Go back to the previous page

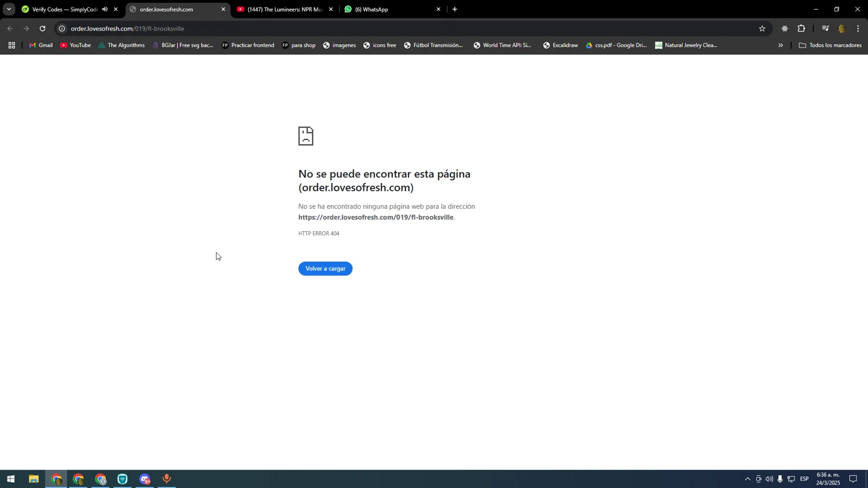[x=10, y=28]
